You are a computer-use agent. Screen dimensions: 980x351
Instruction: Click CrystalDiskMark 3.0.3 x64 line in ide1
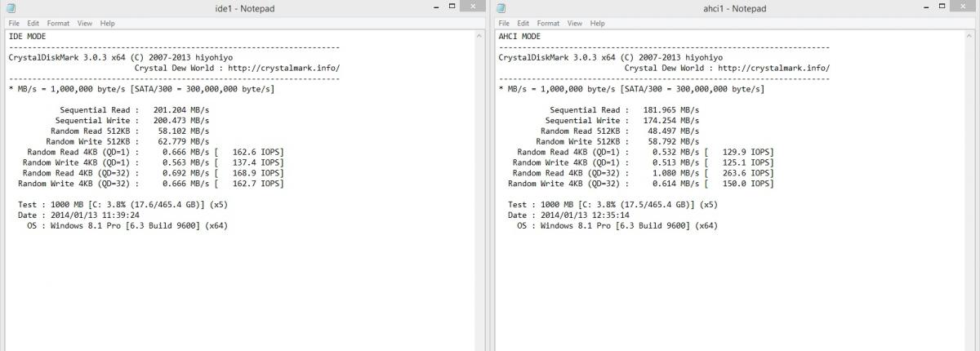point(120,57)
